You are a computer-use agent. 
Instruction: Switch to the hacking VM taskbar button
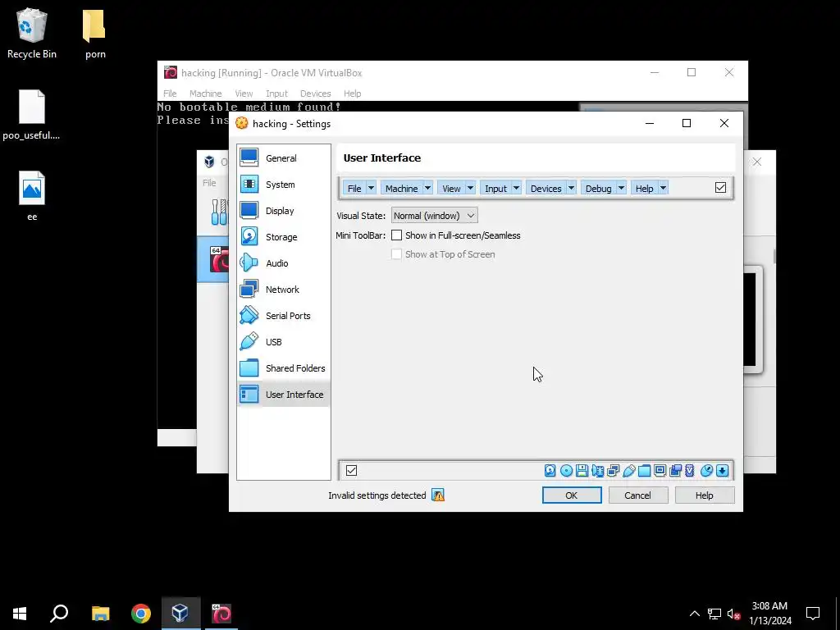[x=221, y=614]
